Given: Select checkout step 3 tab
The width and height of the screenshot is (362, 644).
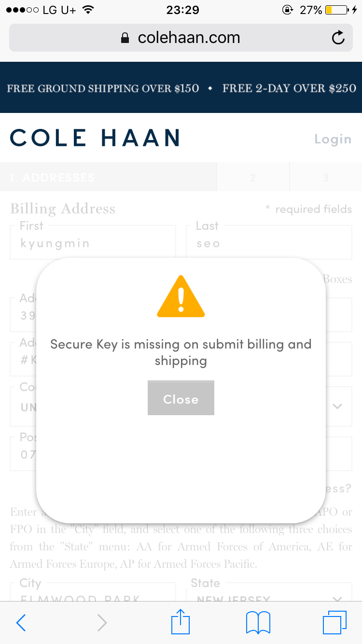Looking at the screenshot, I should click(x=325, y=177).
